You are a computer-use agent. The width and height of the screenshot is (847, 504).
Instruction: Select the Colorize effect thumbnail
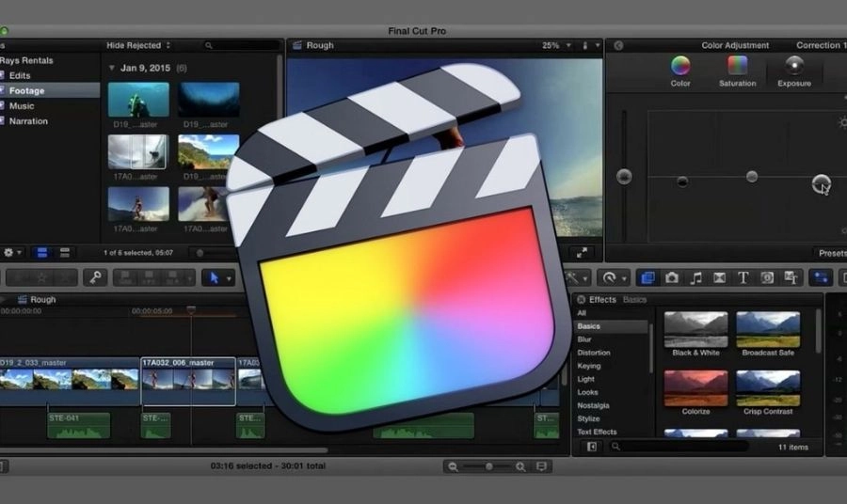pyautogui.click(x=695, y=388)
